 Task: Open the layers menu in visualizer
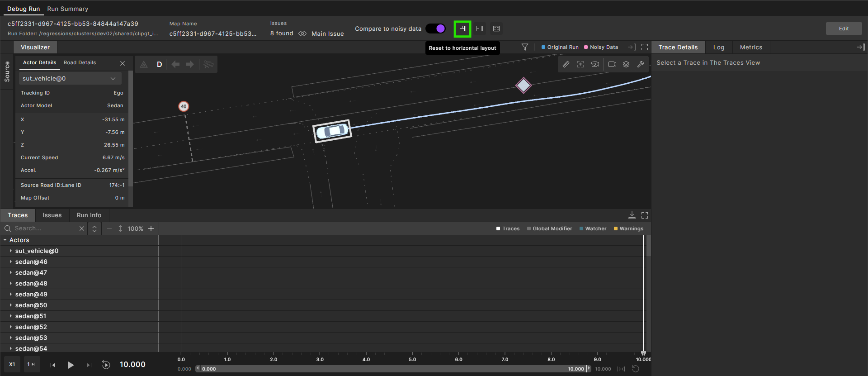coord(626,64)
